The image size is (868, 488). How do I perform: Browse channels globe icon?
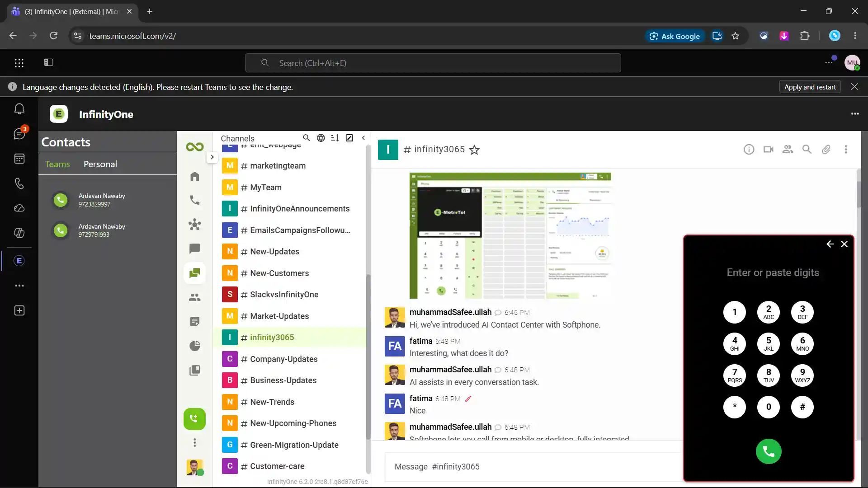(x=321, y=138)
